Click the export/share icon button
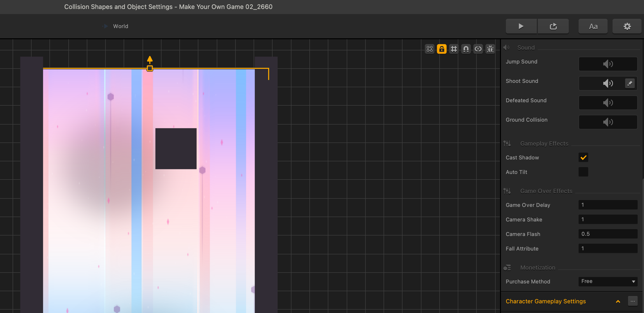This screenshot has width=644, height=313. (x=553, y=26)
